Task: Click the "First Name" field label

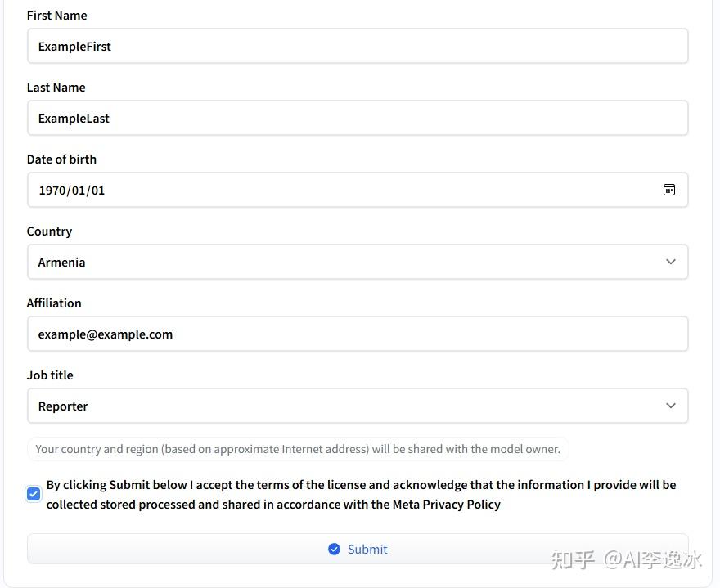Action: [57, 16]
